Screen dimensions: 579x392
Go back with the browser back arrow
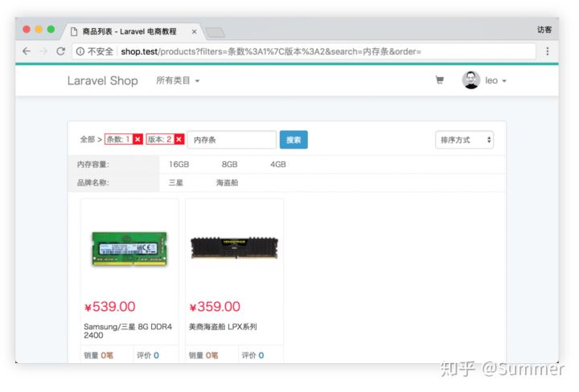tap(27, 51)
